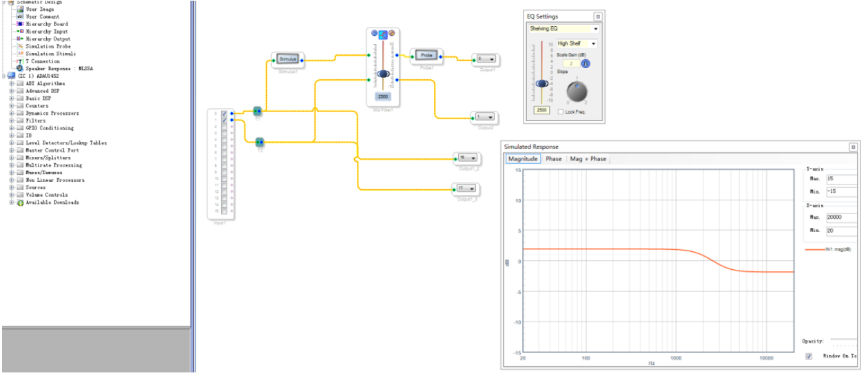Select the Hierarchy Board icon
Screen dimensions: 868x380
coord(20,23)
